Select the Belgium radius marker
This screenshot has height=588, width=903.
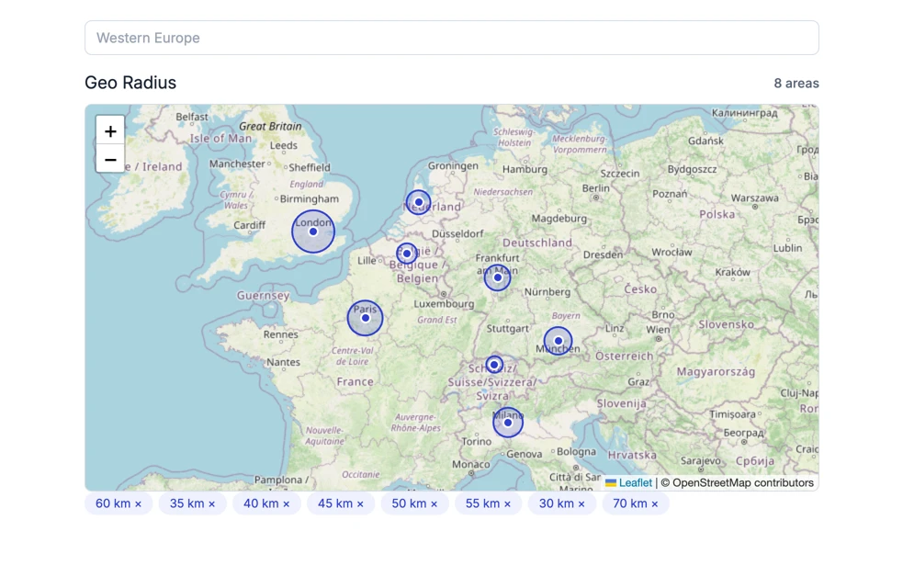(407, 254)
